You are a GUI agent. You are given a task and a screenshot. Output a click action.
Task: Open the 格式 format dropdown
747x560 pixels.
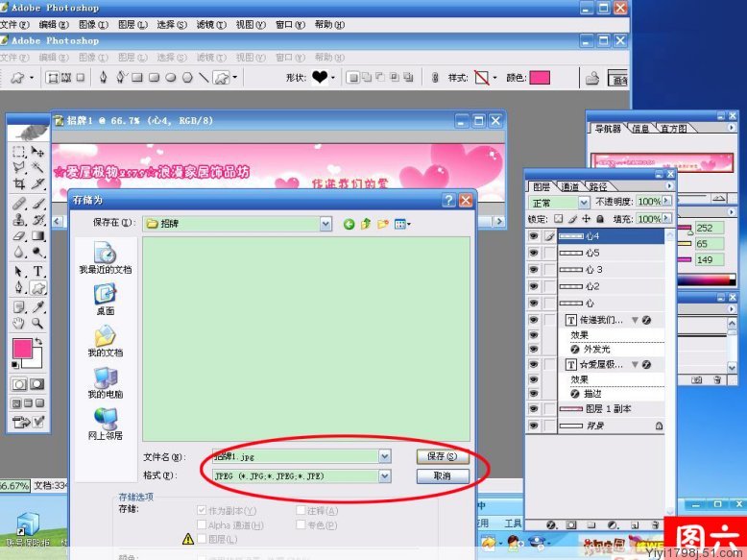point(385,475)
